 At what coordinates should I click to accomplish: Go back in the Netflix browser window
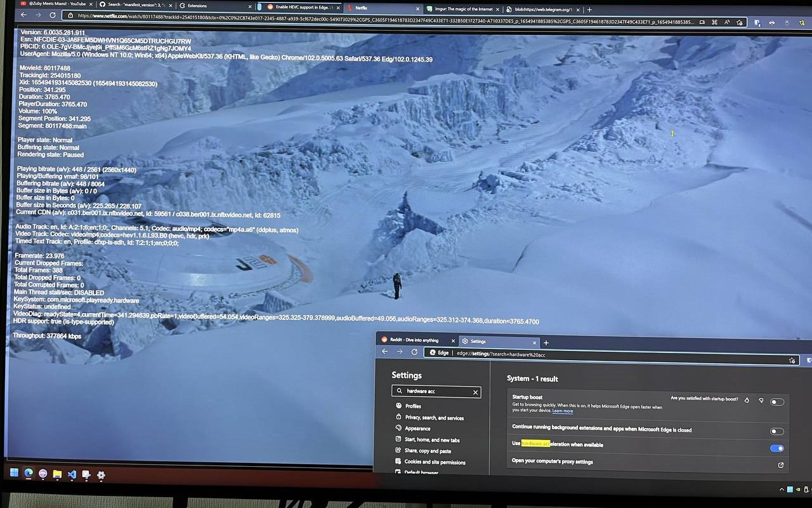click(23, 15)
